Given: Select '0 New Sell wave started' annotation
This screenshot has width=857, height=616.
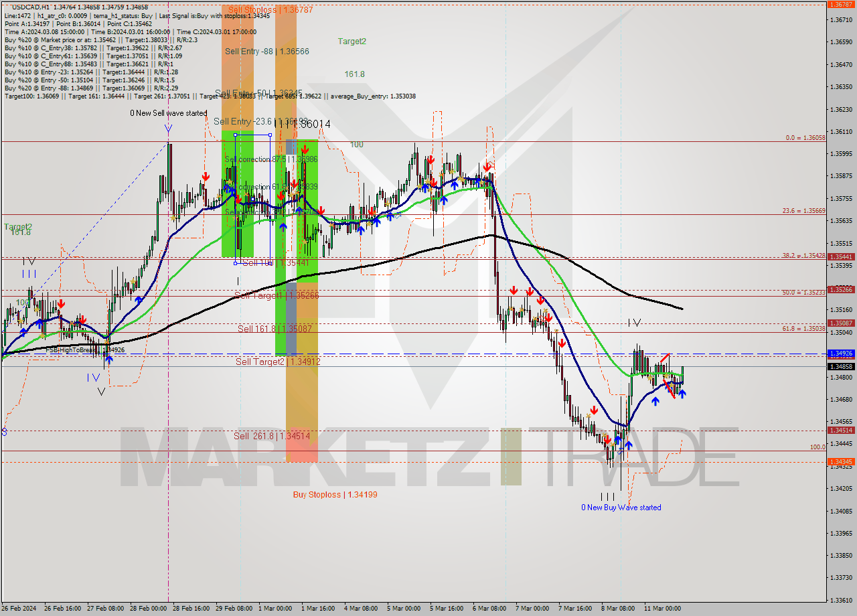Looking at the screenshot, I should 169,113.
